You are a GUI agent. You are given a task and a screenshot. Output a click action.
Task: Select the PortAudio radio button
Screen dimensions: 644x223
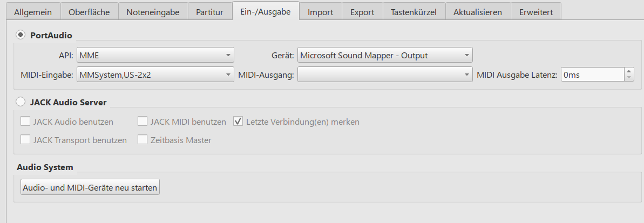[x=21, y=35]
